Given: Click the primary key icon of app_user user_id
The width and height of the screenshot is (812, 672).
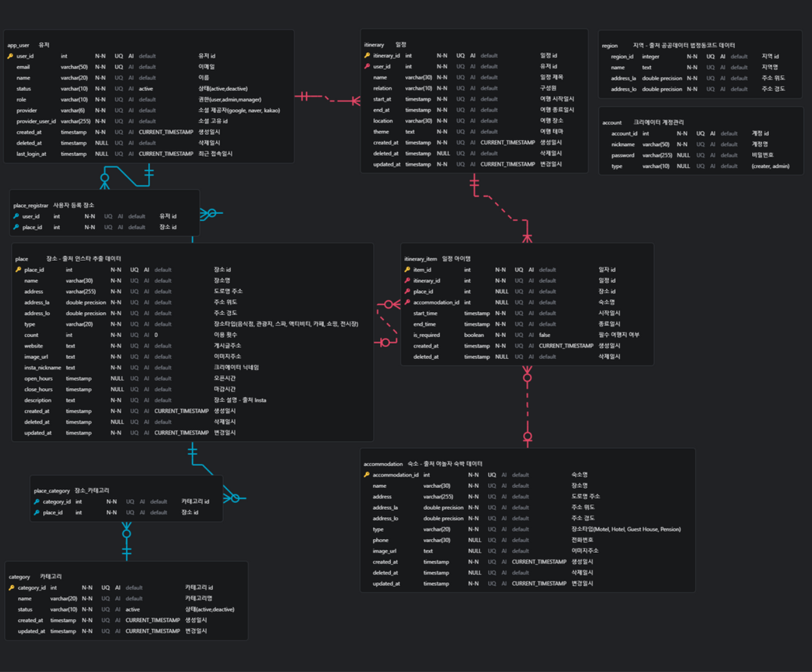Looking at the screenshot, I should [x=10, y=56].
